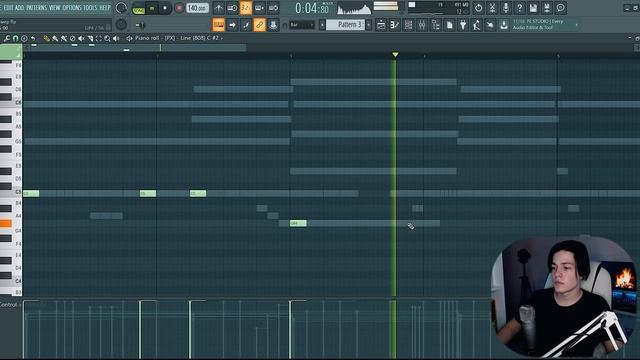Open the OPTIONS menu
The width and height of the screenshot is (640, 360).
pyautogui.click(x=72, y=8)
